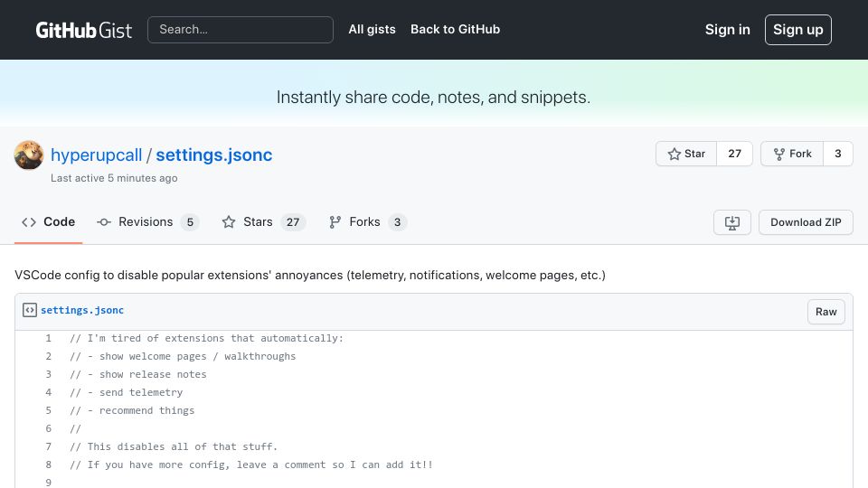The image size is (868, 488).
Task: Fork this gist with the Fork button
Action: pos(792,154)
